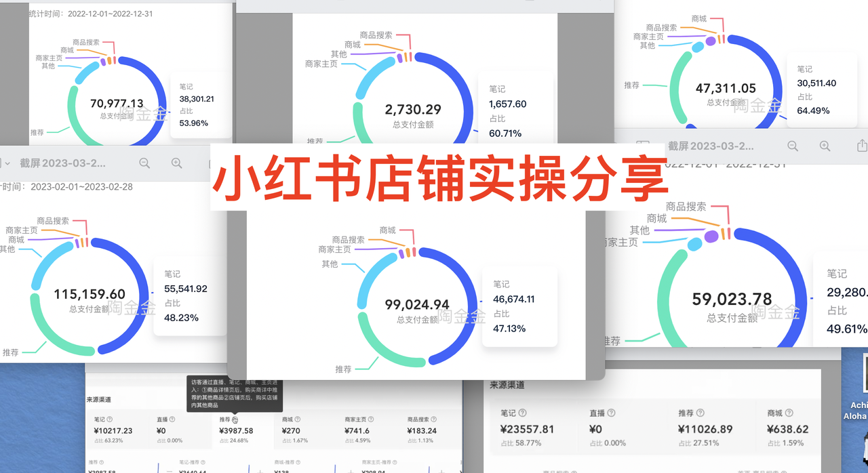This screenshot has height=473, width=868.
Task: Click 推荐 label on the 99,024.94 chart
Action: tap(343, 369)
